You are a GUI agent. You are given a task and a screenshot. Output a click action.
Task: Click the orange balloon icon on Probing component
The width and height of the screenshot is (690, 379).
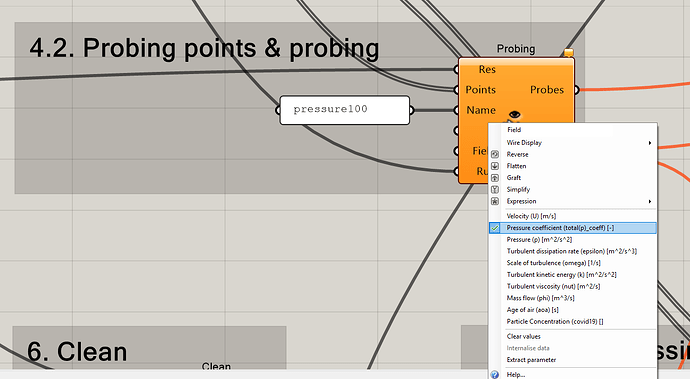click(x=569, y=53)
